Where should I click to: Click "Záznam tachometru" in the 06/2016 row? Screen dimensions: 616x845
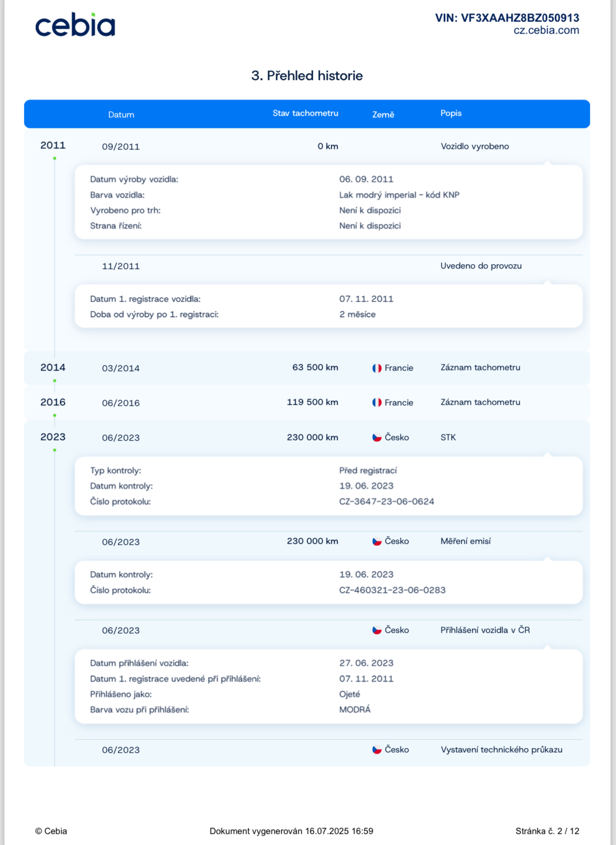[x=480, y=402]
